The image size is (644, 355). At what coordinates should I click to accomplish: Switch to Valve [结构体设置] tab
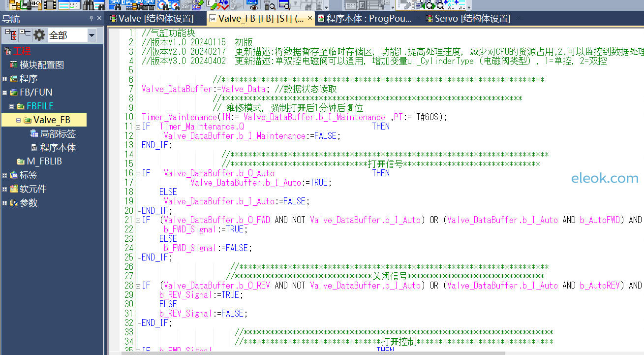155,19
